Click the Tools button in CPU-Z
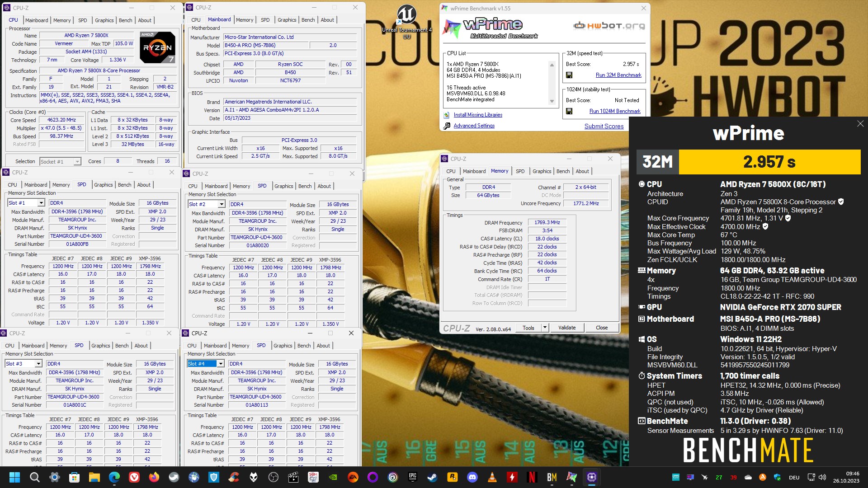Image resolution: width=868 pixels, height=488 pixels. coord(528,328)
